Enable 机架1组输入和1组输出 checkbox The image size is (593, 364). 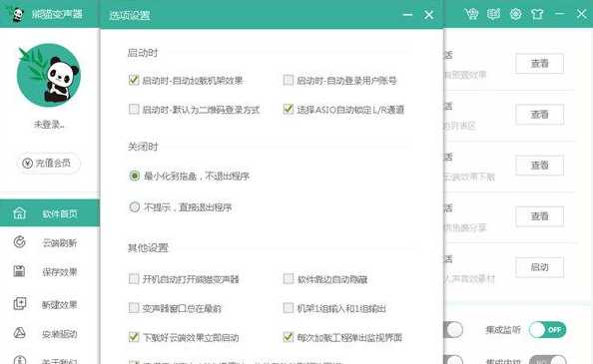coord(289,308)
